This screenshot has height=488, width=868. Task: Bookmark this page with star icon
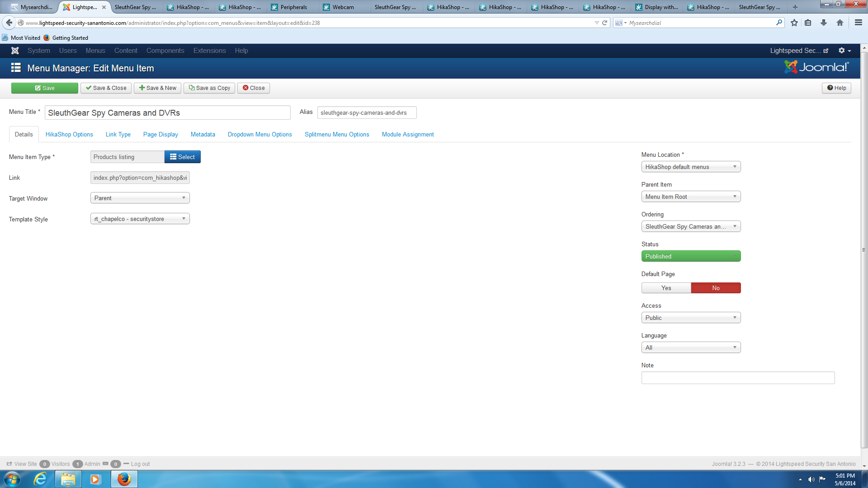coord(794,23)
